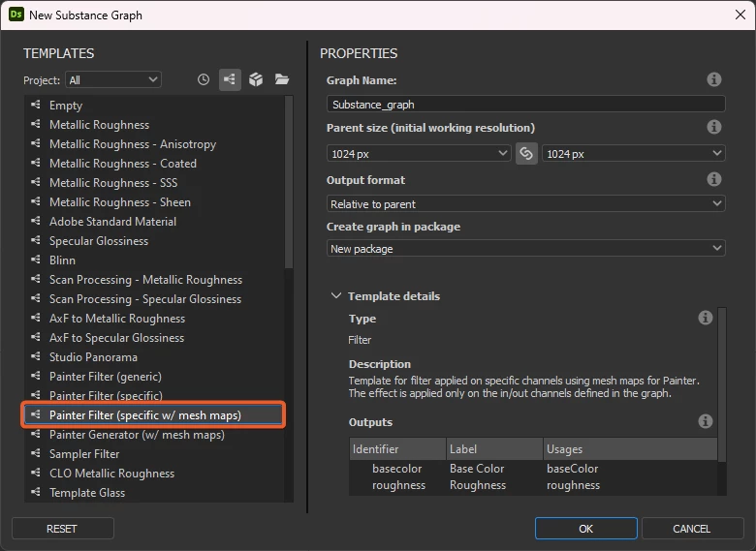Select Sampler Filter template
This screenshot has width=756, height=551.
[x=154, y=454]
